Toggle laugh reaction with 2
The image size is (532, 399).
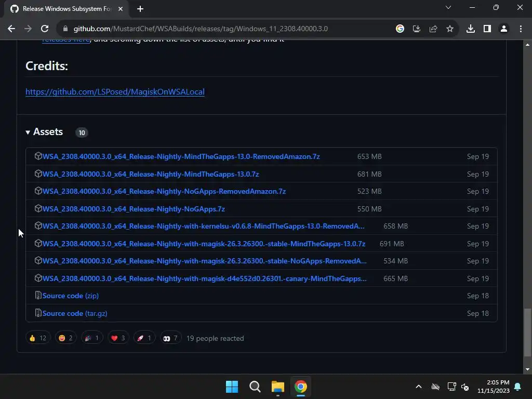(65, 338)
